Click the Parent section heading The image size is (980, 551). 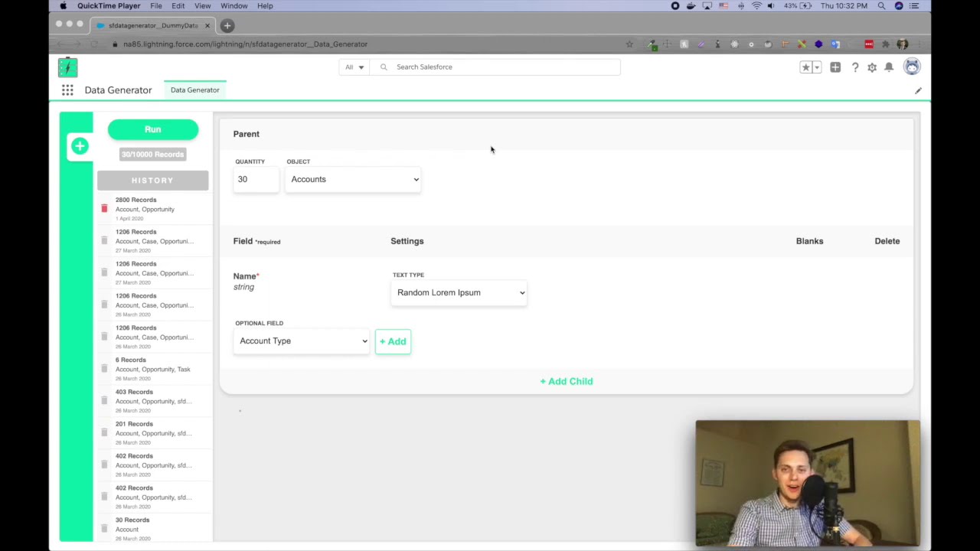point(247,134)
